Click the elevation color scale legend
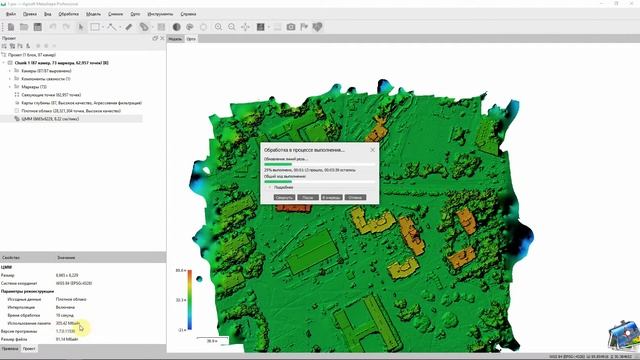Image resolution: width=640 pixels, height=360 pixels. point(189,300)
